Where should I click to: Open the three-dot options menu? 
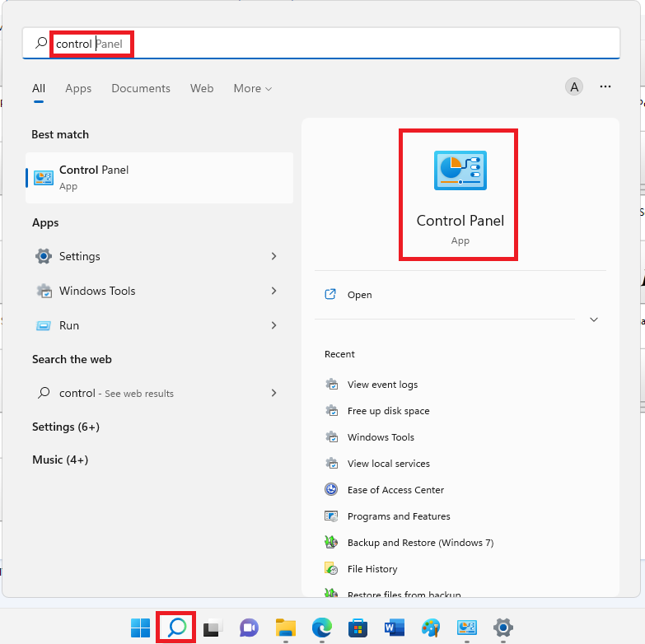pyautogui.click(x=605, y=86)
